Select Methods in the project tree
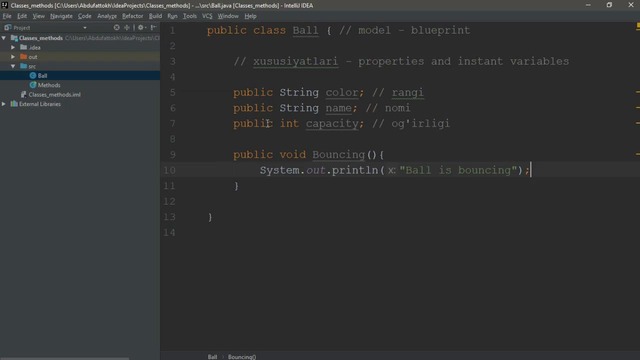This screenshot has height=360, width=640. (x=49, y=85)
